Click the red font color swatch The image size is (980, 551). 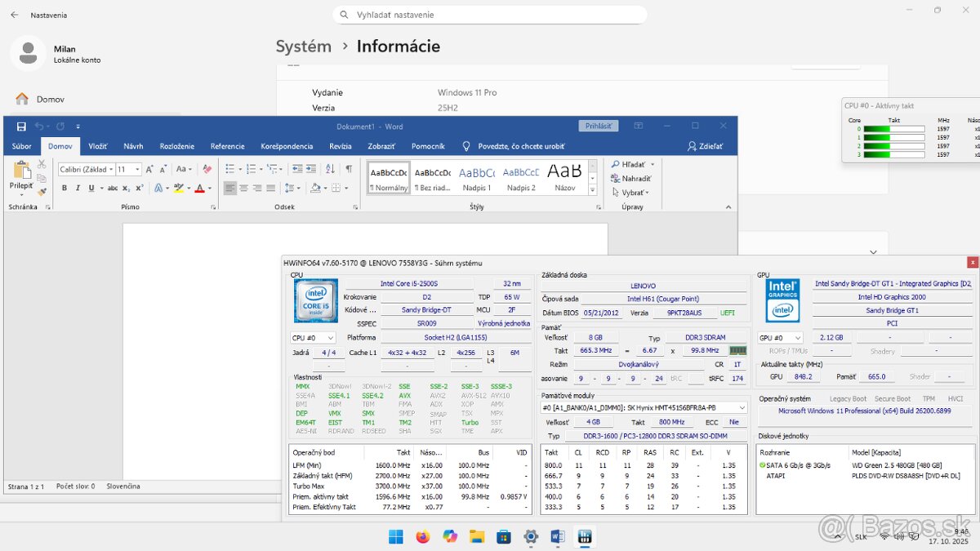click(x=199, y=189)
